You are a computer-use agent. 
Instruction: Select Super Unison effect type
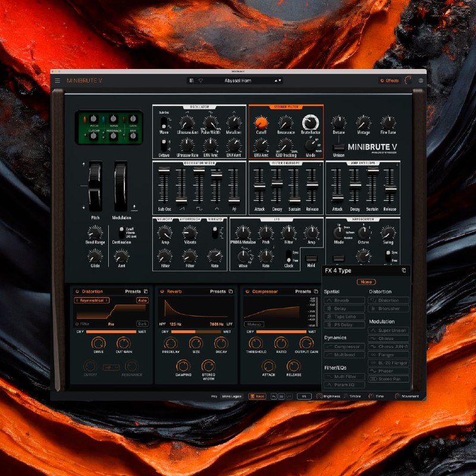point(389,330)
